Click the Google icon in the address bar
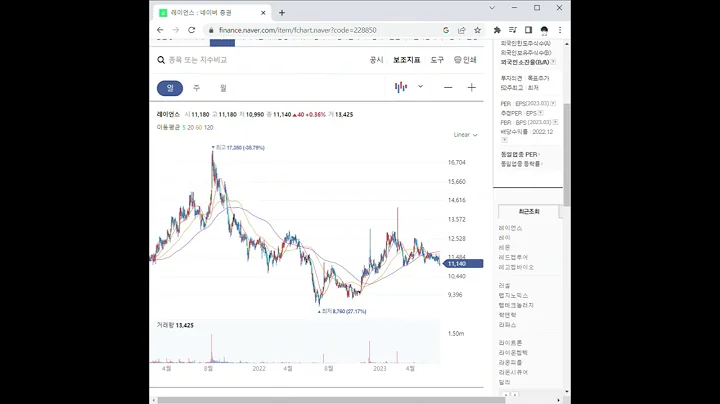This screenshot has width=720, height=404. [x=446, y=30]
